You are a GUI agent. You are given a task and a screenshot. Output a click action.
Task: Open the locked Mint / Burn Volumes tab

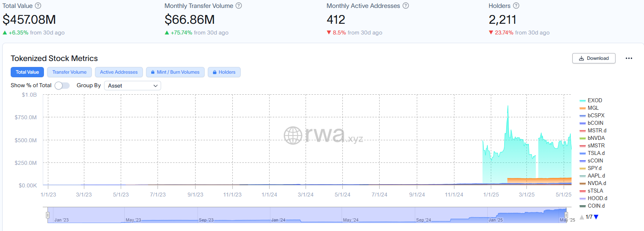(175, 72)
